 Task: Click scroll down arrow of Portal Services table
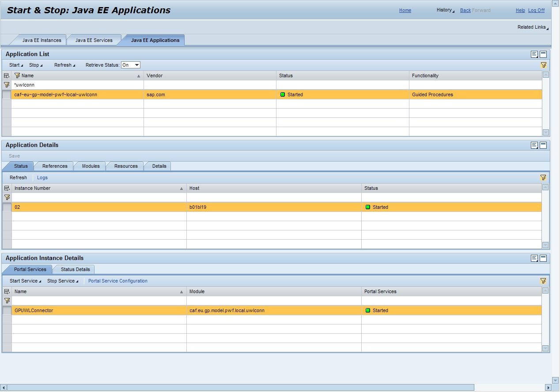(545, 348)
